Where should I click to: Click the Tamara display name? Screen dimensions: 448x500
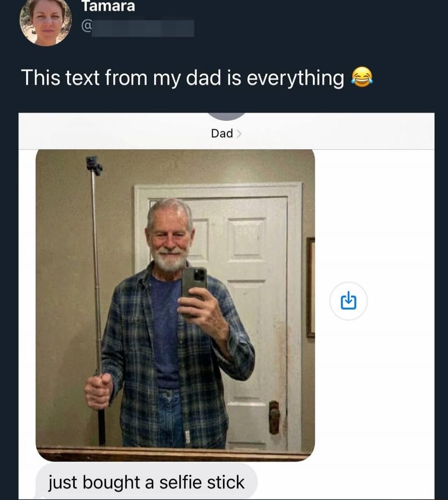[x=108, y=6]
